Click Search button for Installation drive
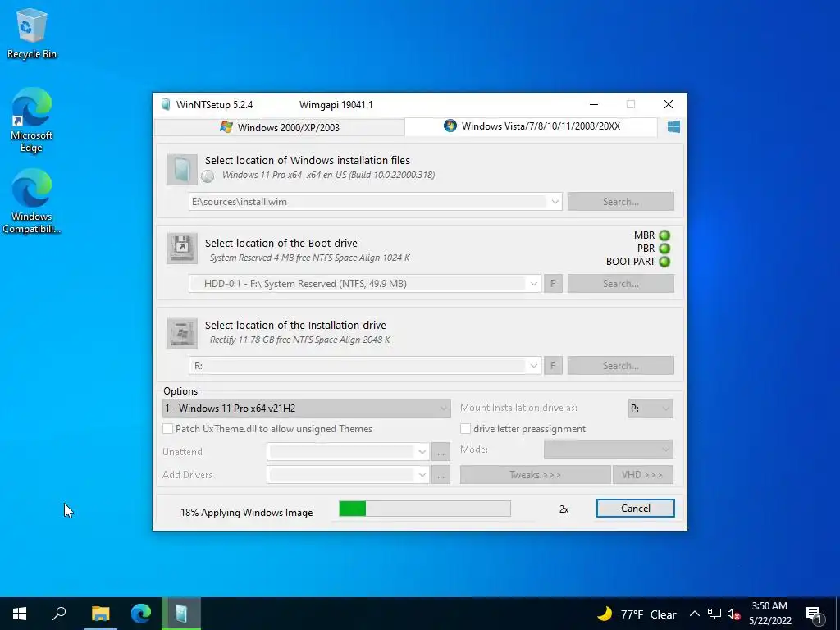840x630 pixels. 621,366
